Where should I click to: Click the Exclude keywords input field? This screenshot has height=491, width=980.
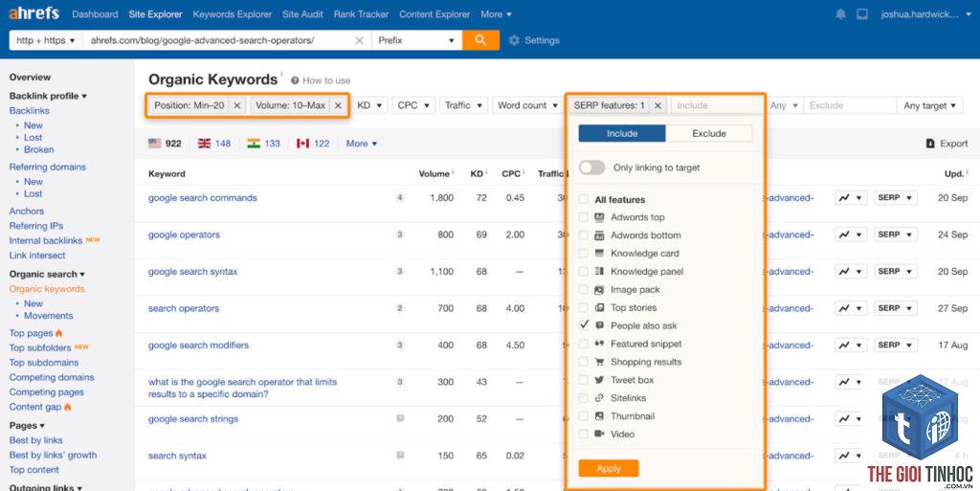coord(850,105)
